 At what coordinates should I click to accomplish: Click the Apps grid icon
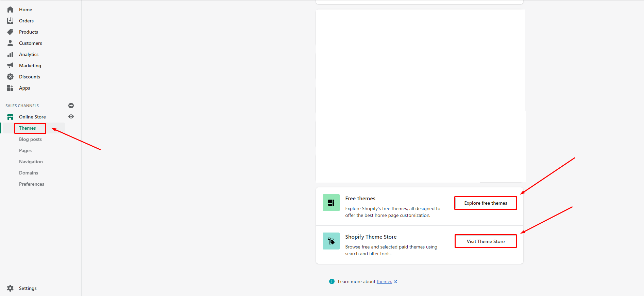pyautogui.click(x=10, y=88)
